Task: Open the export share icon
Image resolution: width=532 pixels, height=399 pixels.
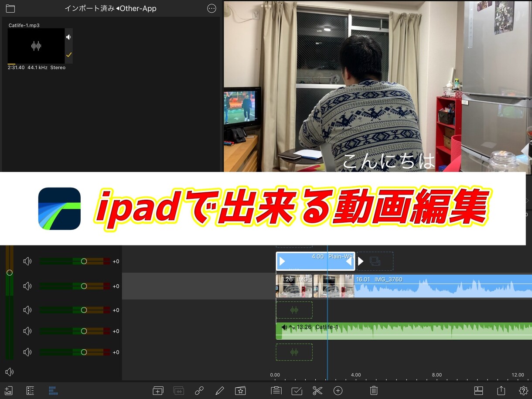Action: (x=501, y=391)
